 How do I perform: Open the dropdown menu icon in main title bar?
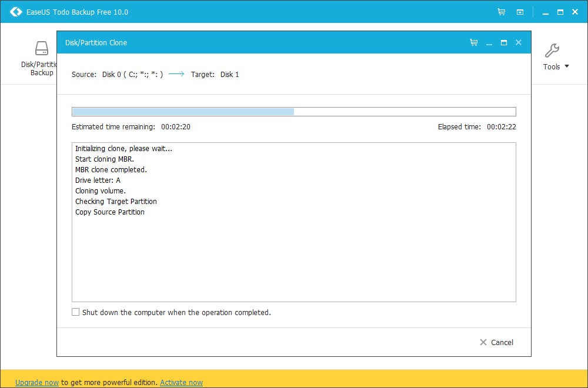(520, 12)
